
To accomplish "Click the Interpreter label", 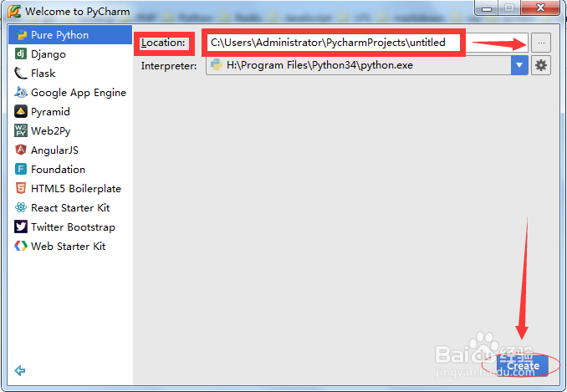I will coord(169,66).
